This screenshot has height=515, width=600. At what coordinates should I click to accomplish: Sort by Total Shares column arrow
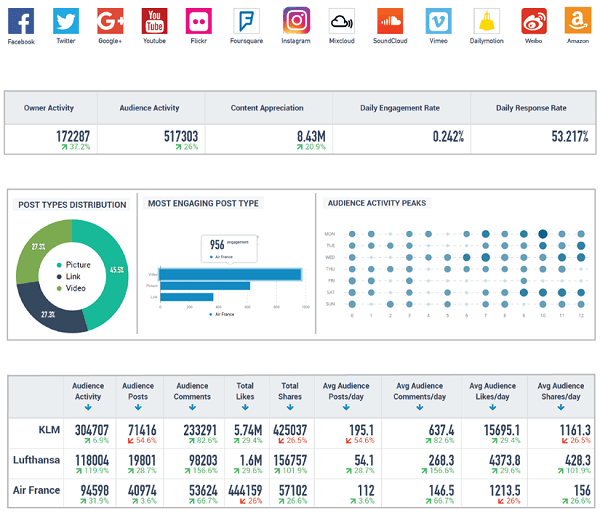(x=290, y=407)
